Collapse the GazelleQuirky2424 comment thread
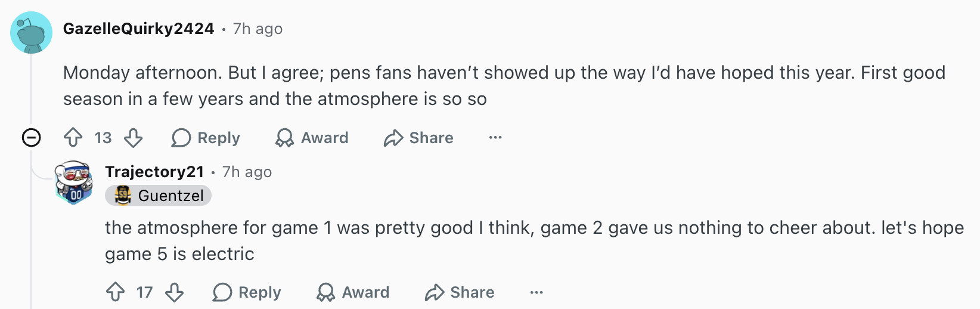Image resolution: width=980 pixels, height=309 pixels. (31, 138)
